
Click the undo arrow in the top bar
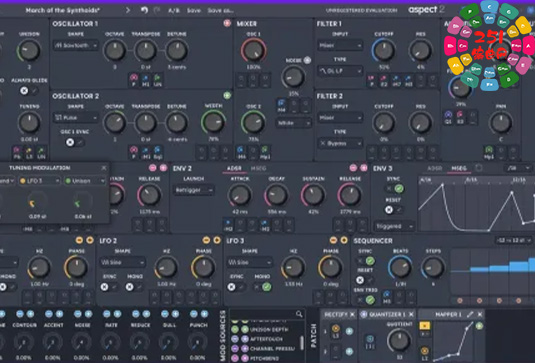click(x=144, y=10)
